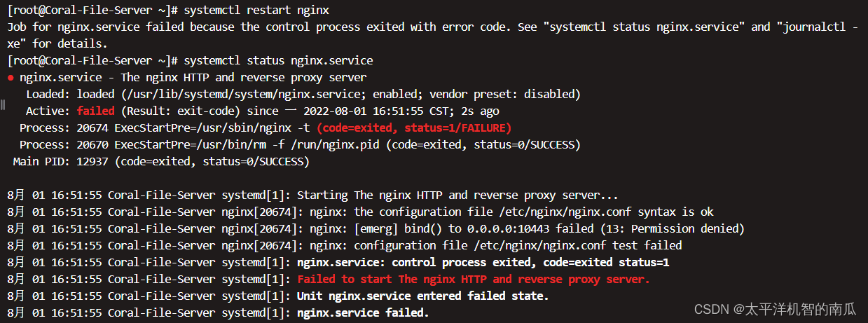Click final 'nginx.service failed.' bold text
The width and height of the screenshot is (868, 323).
pos(363,313)
